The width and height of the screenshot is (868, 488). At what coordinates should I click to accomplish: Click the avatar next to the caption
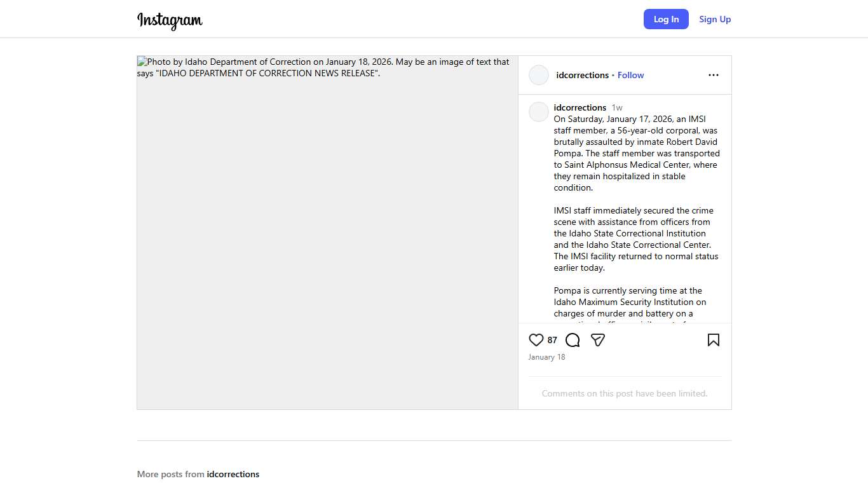(x=539, y=112)
